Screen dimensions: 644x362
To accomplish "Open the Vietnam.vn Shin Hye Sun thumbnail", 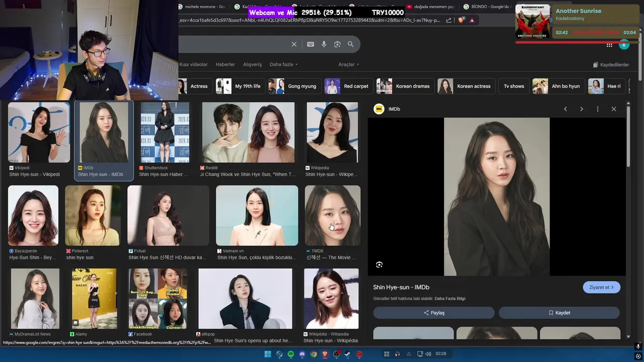I will 257,216.
